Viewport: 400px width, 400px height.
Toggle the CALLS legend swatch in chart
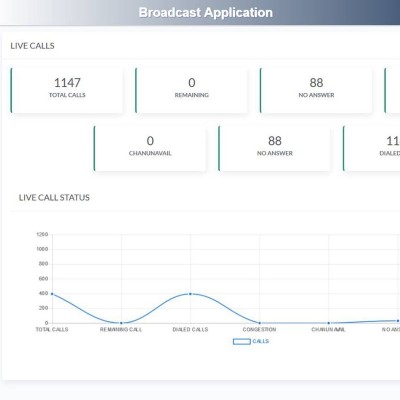point(242,341)
